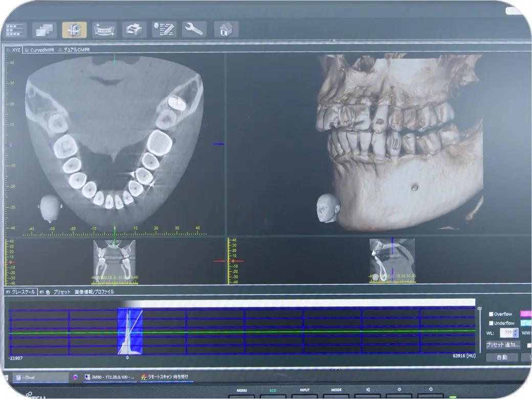This screenshot has height=399, width=532.
Task: Click the vertical slider beside the histogram
Action: point(479,330)
